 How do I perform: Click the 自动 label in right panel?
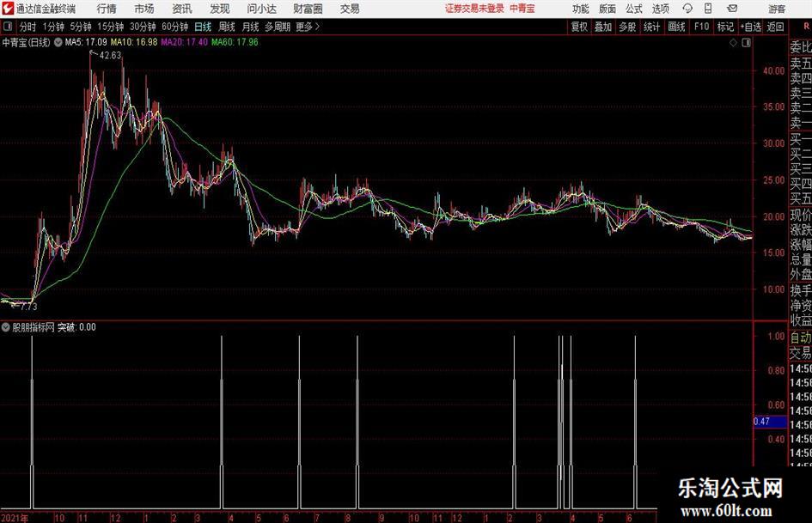[x=801, y=338]
